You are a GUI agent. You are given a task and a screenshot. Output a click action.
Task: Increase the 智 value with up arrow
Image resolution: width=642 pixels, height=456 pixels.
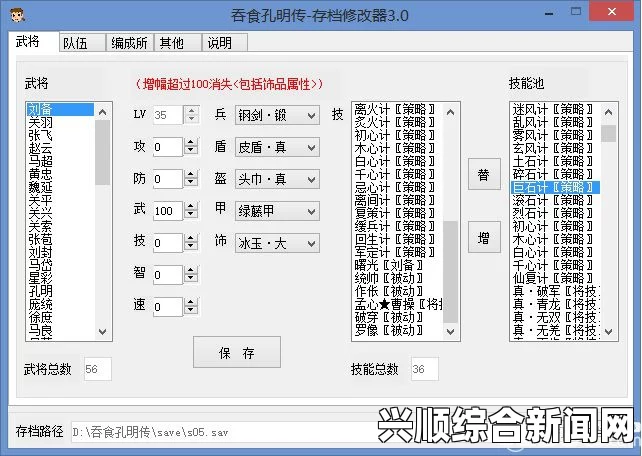[191, 270]
